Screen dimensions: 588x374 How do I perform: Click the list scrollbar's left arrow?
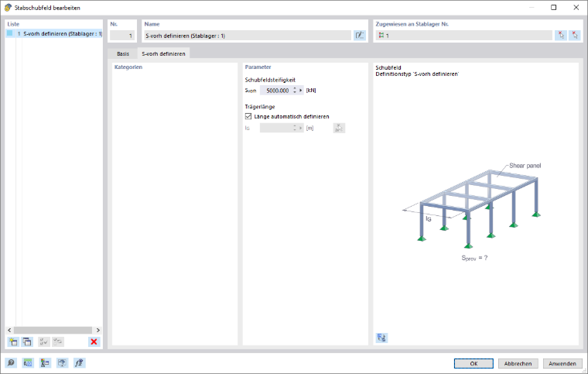(9, 330)
